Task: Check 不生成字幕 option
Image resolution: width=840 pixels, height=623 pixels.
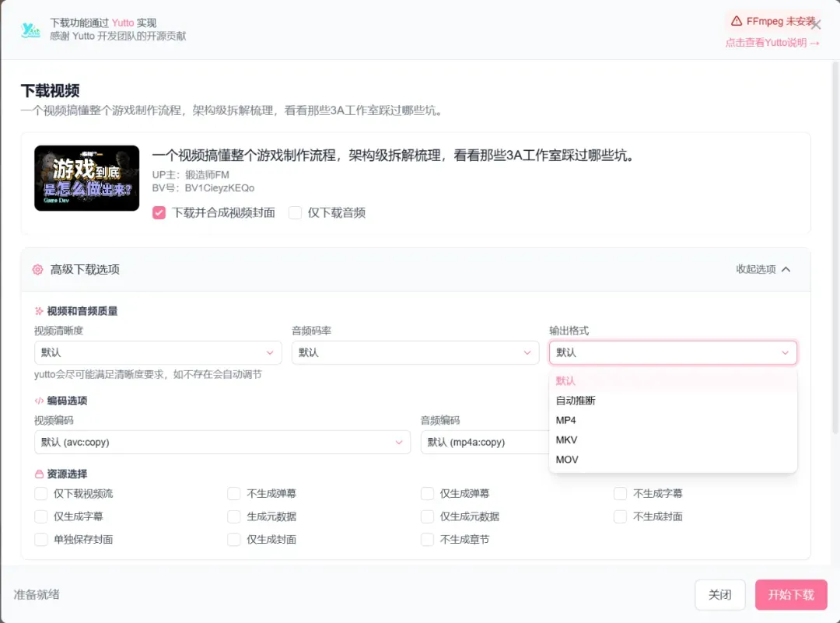Action: click(x=621, y=493)
